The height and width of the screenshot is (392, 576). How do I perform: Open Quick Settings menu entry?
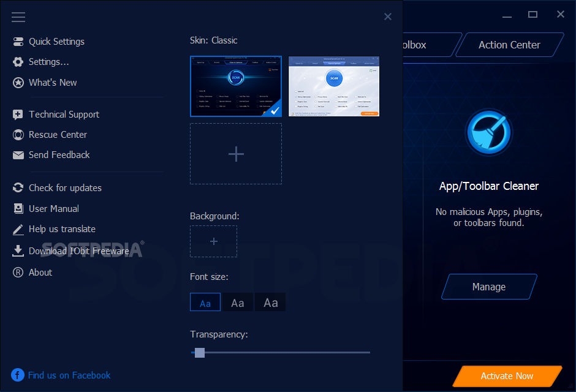point(56,42)
